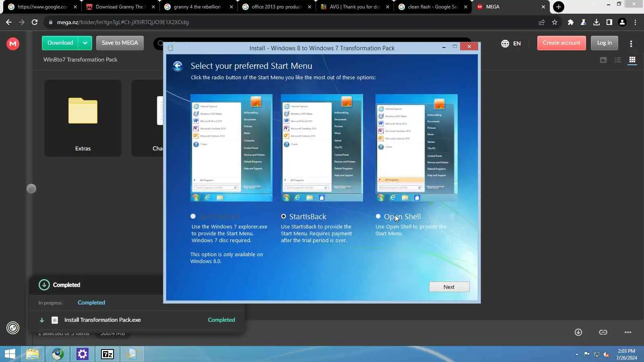Open MEGA bottom bar ellipsis options
Image resolution: width=644 pixels, height=362 pixels.
(628, 332)
